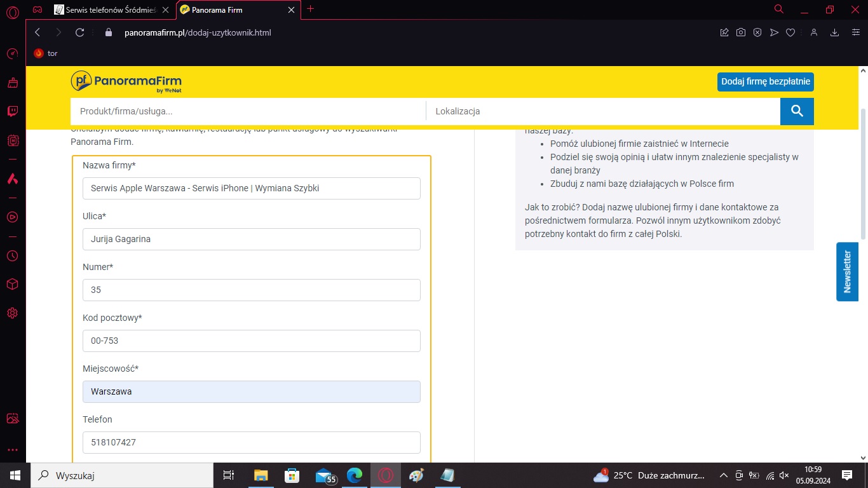Open GX Control speedometer in sidebar
868x488 pixels.
pos(12,54)
